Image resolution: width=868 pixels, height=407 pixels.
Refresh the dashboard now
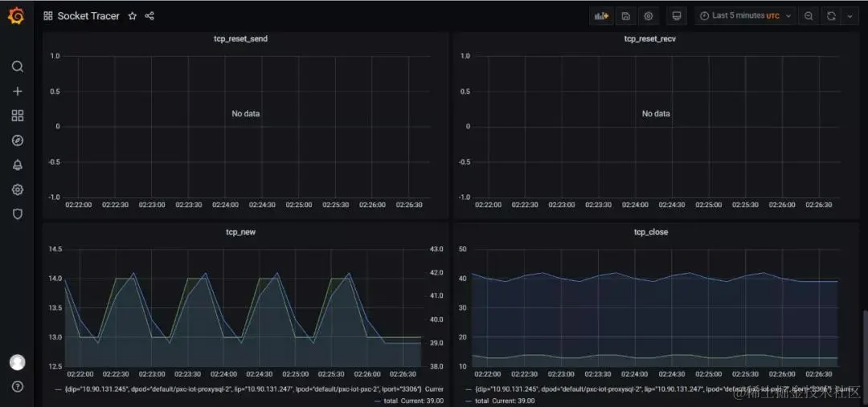coord(831,16)
